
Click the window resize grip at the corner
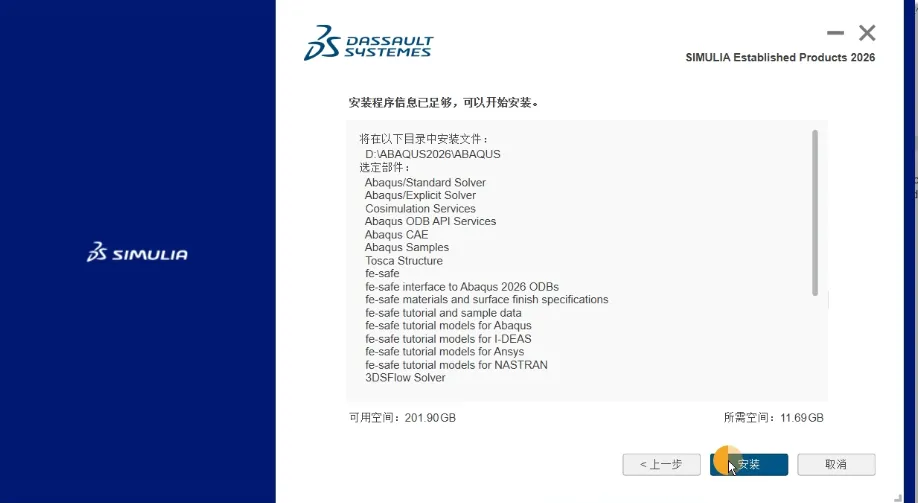pos(898,498)
